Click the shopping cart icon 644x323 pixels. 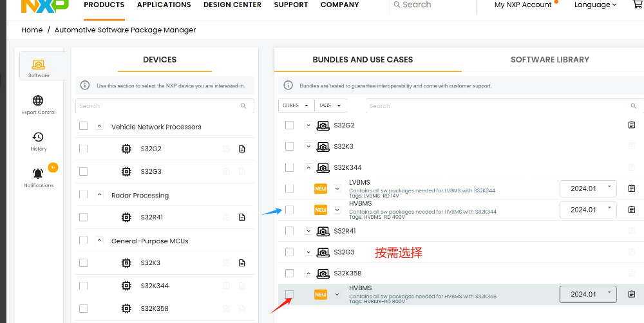[638, 5]
